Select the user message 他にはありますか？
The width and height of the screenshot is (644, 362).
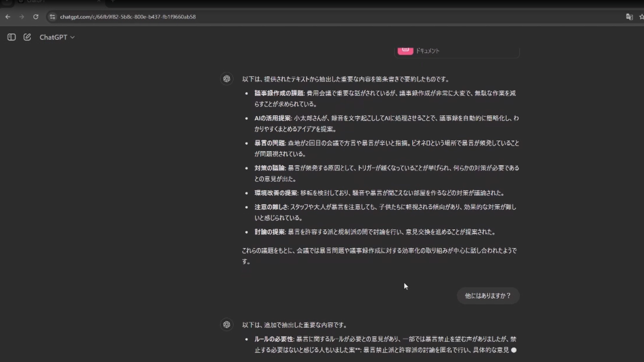[488, 296]
